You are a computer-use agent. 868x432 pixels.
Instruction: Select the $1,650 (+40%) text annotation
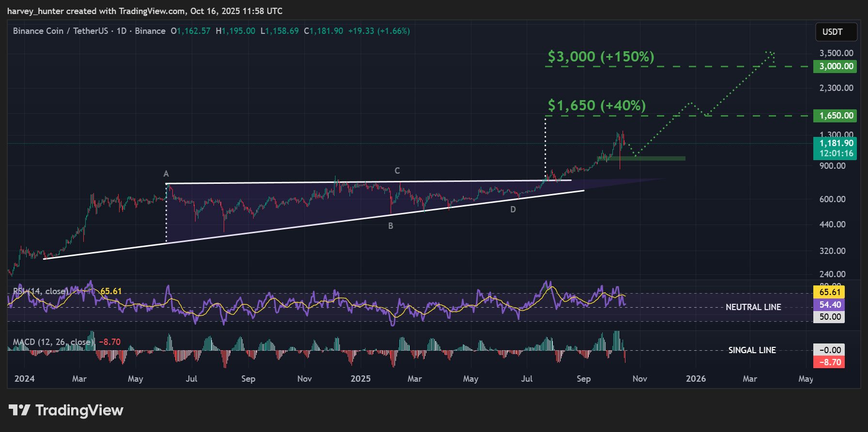tap(596, 105)
